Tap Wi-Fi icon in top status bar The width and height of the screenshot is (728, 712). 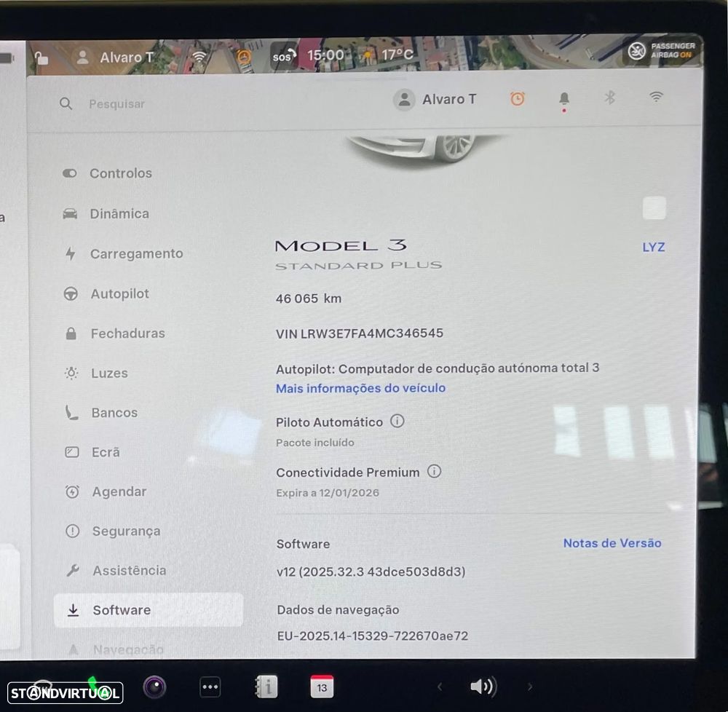199,57
